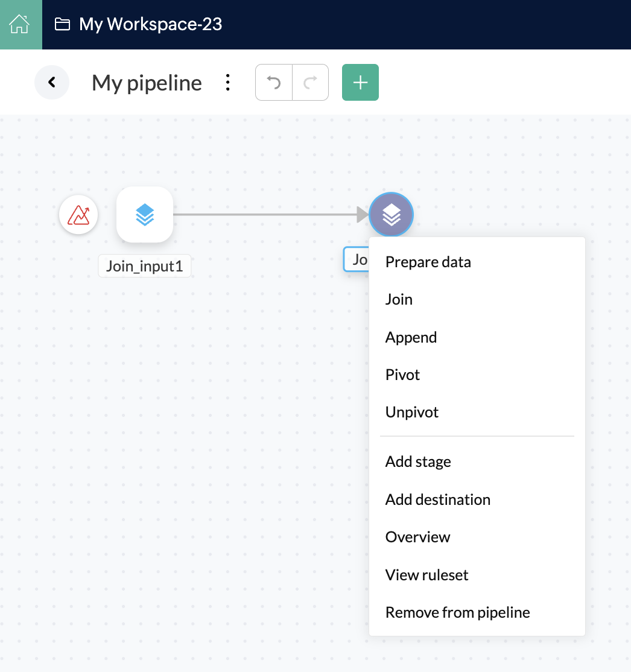Click the redo arrow button

[x=310, y=82]
